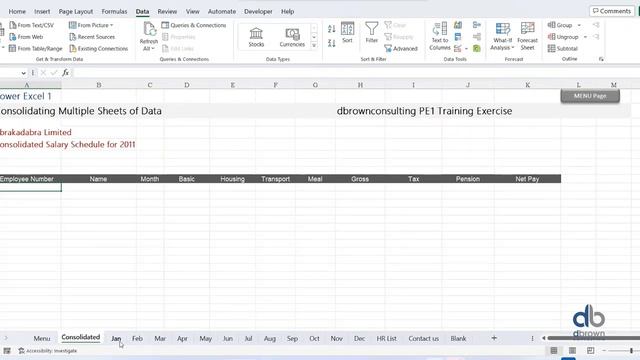Click the 'Gross' column header cell
This screenshot has height=360, width=640.
point(360,179)
